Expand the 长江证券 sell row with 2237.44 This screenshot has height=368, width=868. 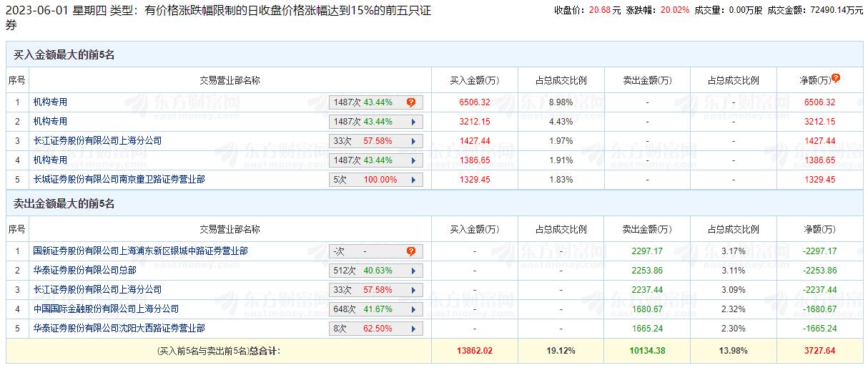point(413,290)
